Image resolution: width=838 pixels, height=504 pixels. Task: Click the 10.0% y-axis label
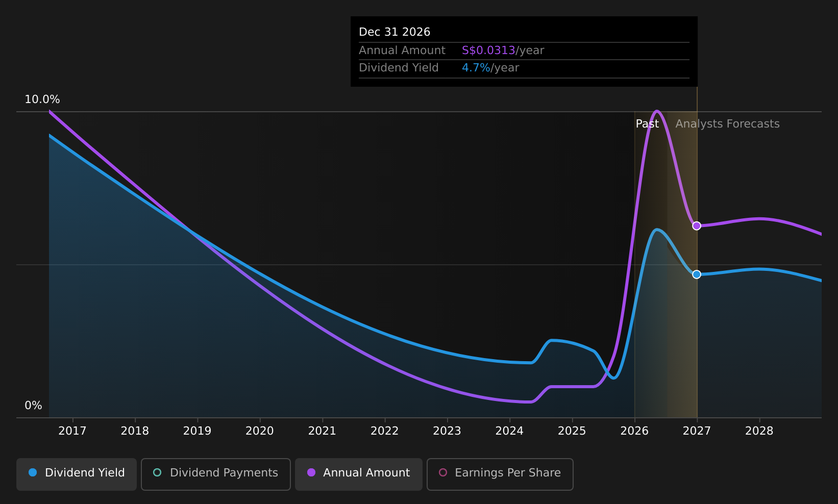point(42,99)
